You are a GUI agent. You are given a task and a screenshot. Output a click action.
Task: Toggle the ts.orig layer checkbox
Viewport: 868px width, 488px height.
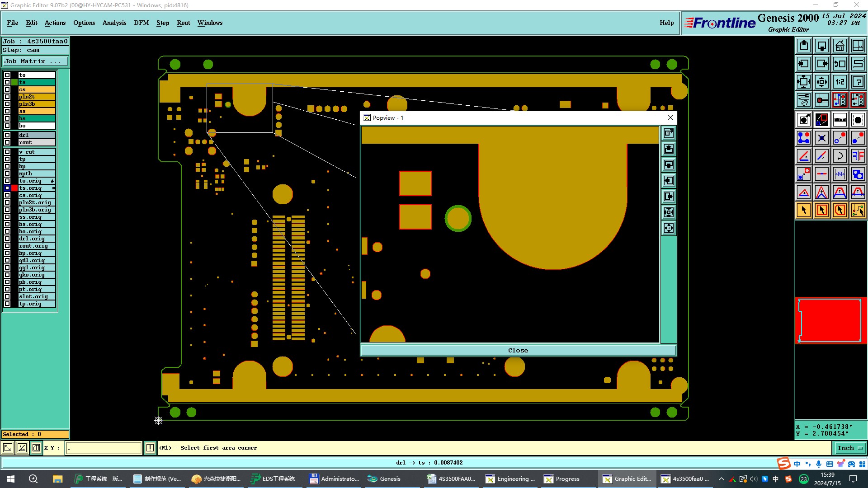coord(7,188)
